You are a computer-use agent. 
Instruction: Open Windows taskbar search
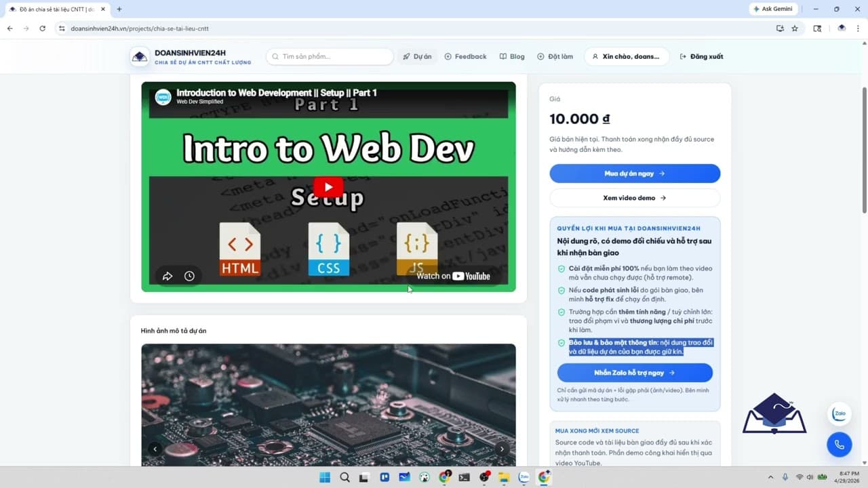pyautogui.click(x=344, y=477)
